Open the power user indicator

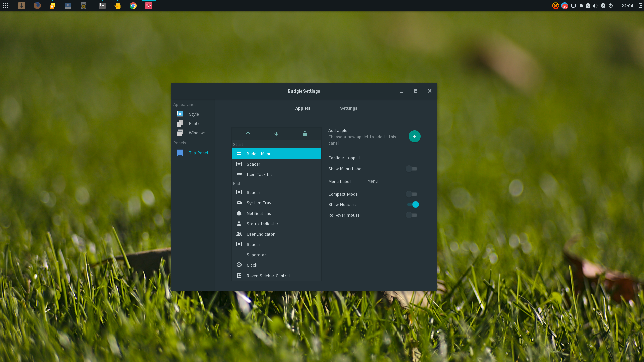pyautogui.click(x=611, y=6)
